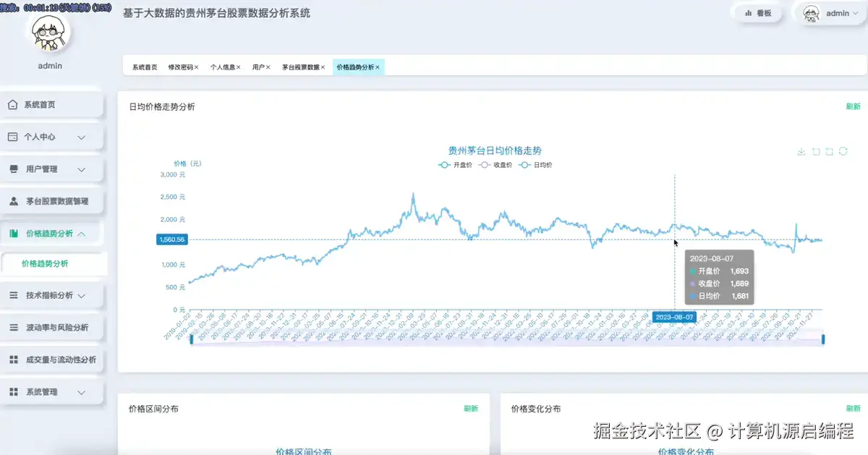868x455 pixels.
Task: Open the admin dropdown arrow in header
Action: 856,13
